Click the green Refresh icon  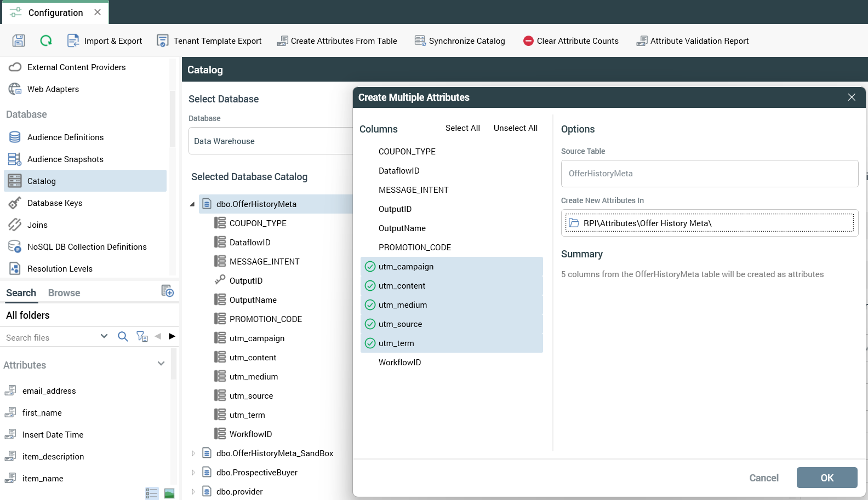[46, 41]
